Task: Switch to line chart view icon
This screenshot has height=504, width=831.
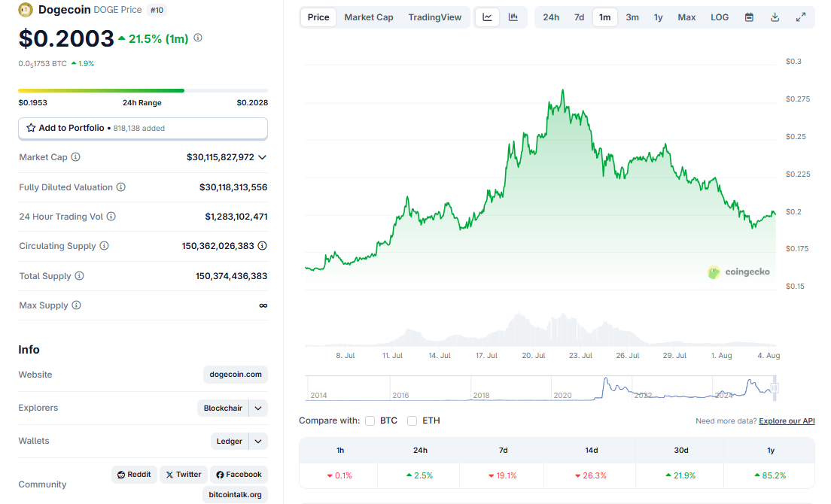Action: click(x=487, y=17)
